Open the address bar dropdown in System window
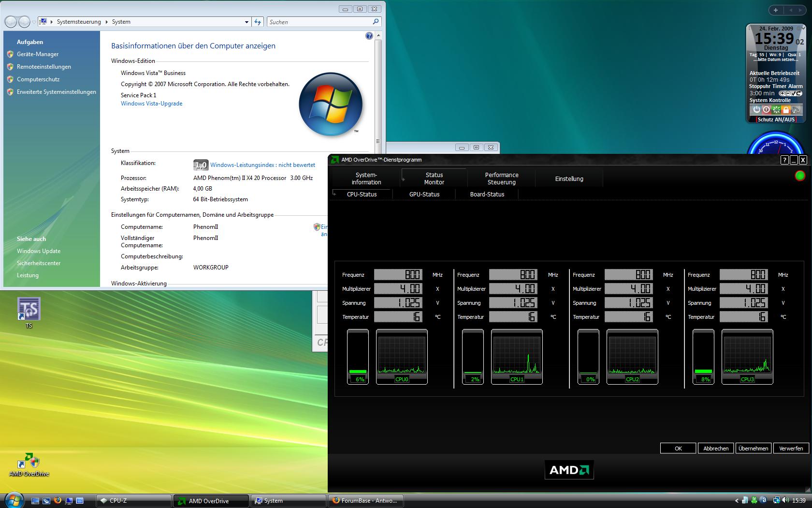Screen dimensions: 812x508 point(246,22)
